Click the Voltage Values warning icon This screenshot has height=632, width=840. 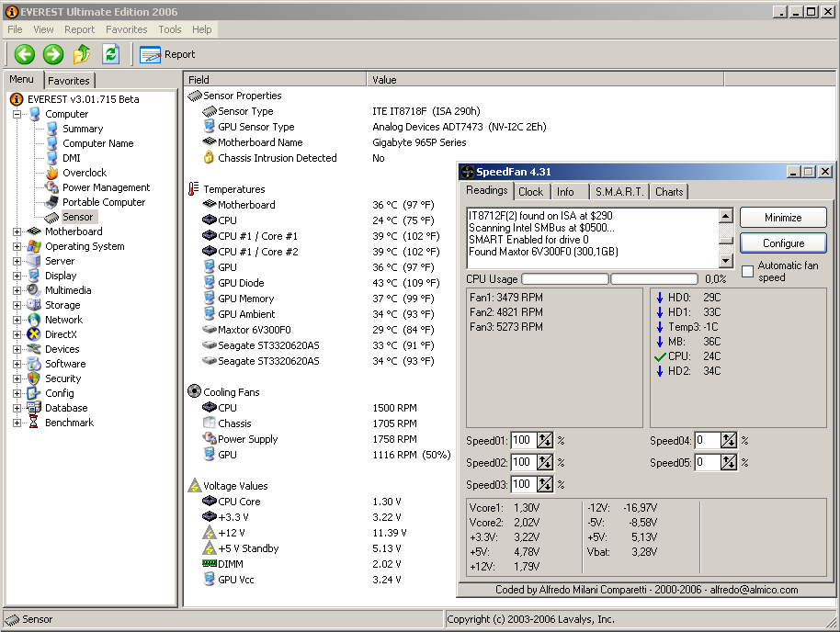click(194, 486)
